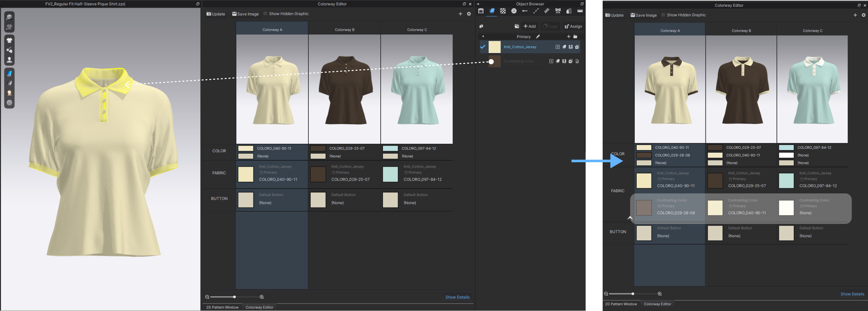Image resolution: width=868 pixels, height=311 pixels.
Task: Toggle Show Hidden Graphic in the right Colorway Editor
Action: tap(663, 15)
